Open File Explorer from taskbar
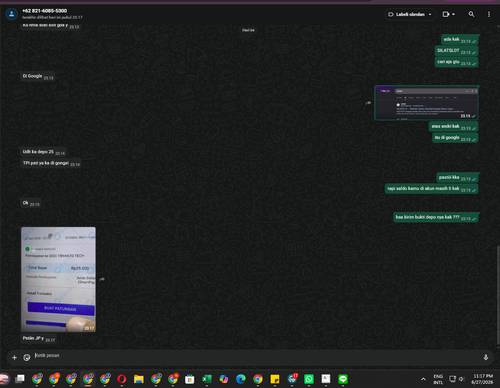The image size is (500, 388). click(139, 379)
